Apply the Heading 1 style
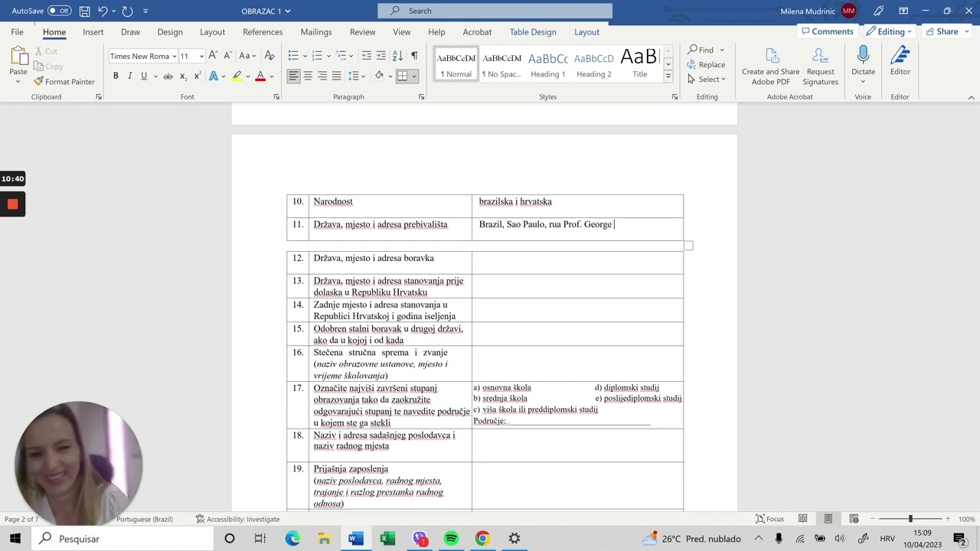980x551 pixels. [x=548, y=64]
